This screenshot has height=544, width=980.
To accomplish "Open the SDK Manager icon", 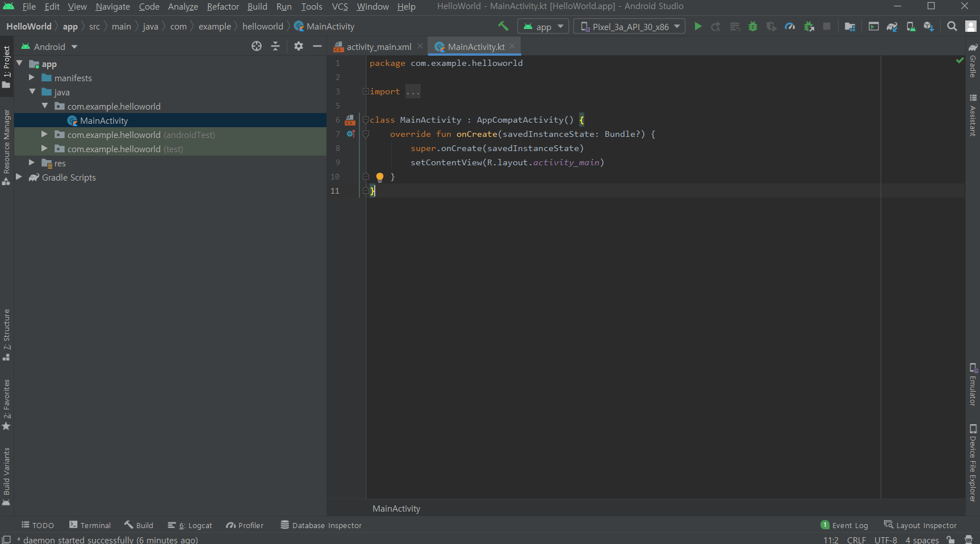I will [x=929, y=26].
